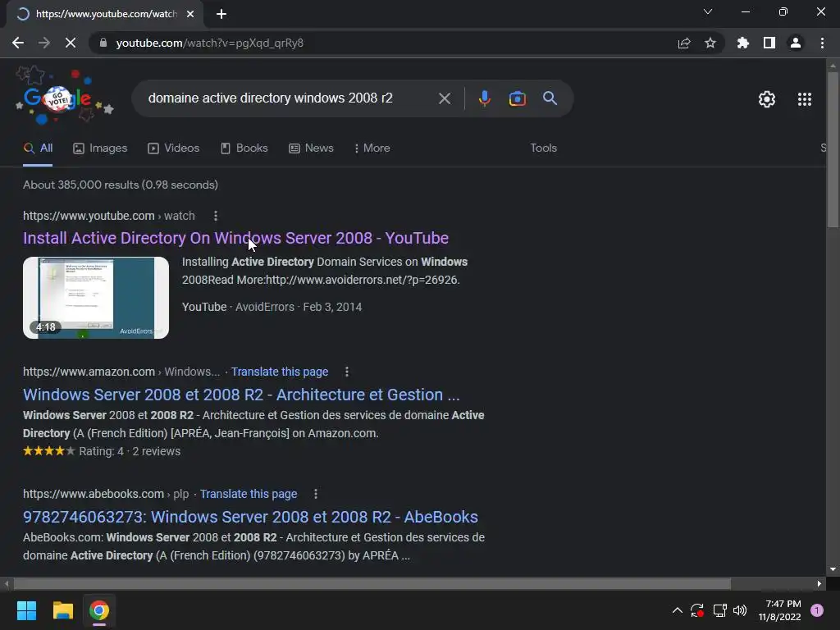Click 'YouTube · AvoidErrors · Feb 3, 2014' text
The height and width of the screenshot is (630, 840).
click(272, 307)
